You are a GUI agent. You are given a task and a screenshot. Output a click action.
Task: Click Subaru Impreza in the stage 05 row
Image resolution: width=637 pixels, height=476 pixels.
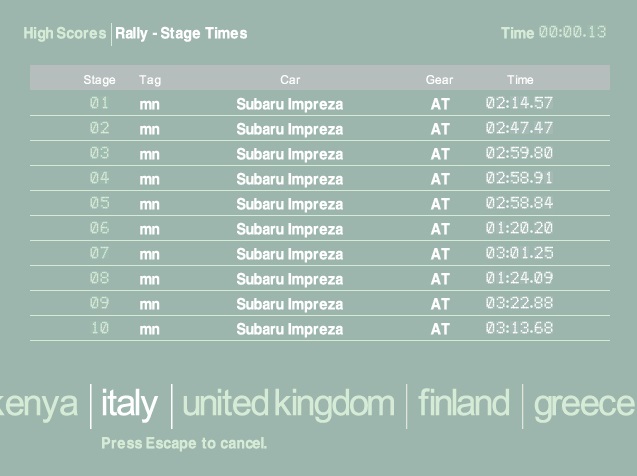click(290, 204)
